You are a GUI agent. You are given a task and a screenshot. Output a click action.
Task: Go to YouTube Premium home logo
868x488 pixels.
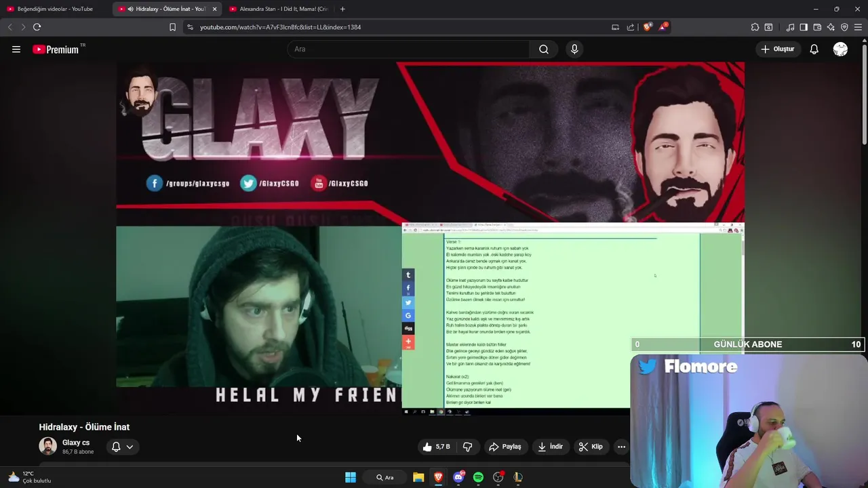(x=56, y=49)
